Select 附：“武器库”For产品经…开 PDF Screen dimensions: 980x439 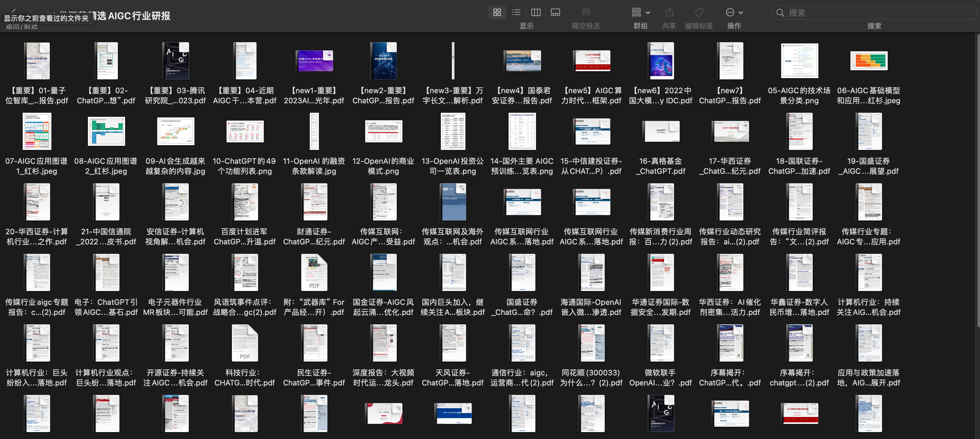click(x=314, y=272)
